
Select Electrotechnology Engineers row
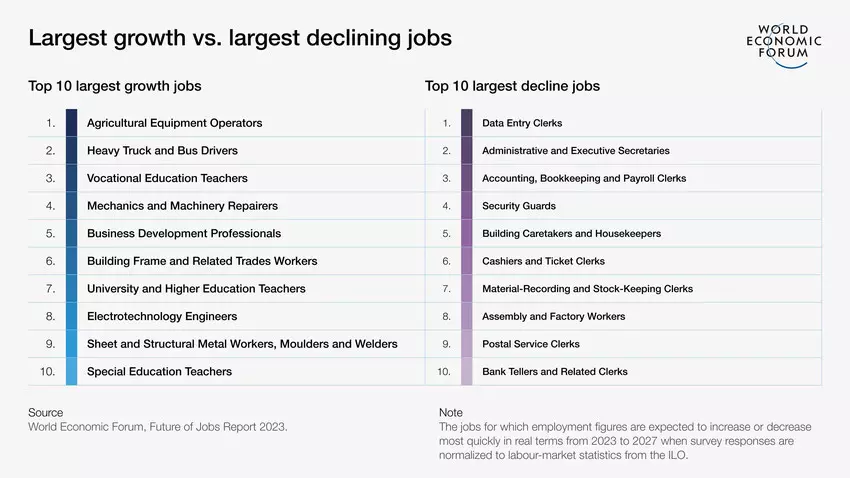click(x=162, y=316)
